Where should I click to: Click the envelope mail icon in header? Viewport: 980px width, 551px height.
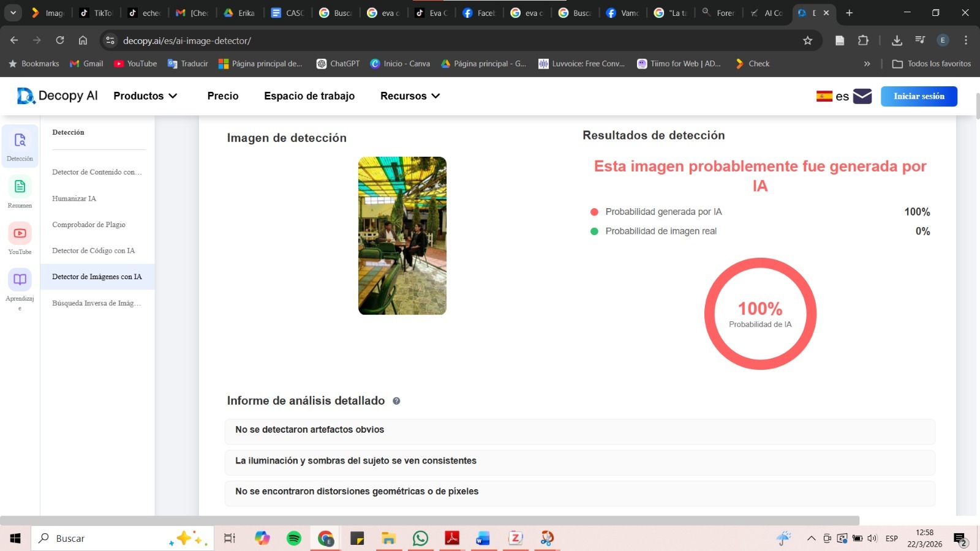click(x=862, y=96)
